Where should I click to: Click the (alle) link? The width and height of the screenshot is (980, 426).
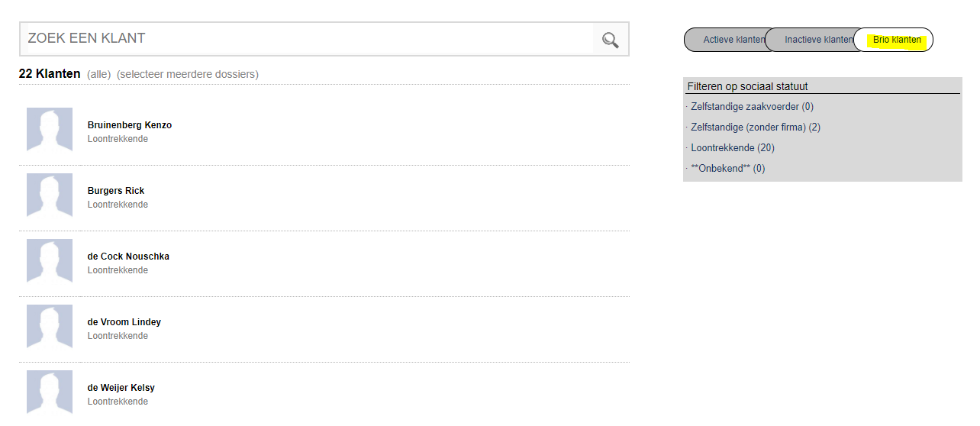(x=98, y=75)
